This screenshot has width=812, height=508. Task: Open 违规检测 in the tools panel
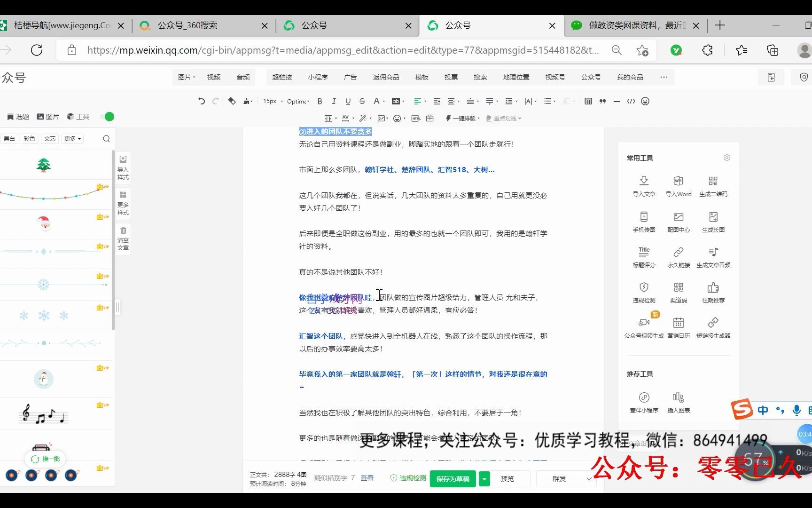pos(643,292)
